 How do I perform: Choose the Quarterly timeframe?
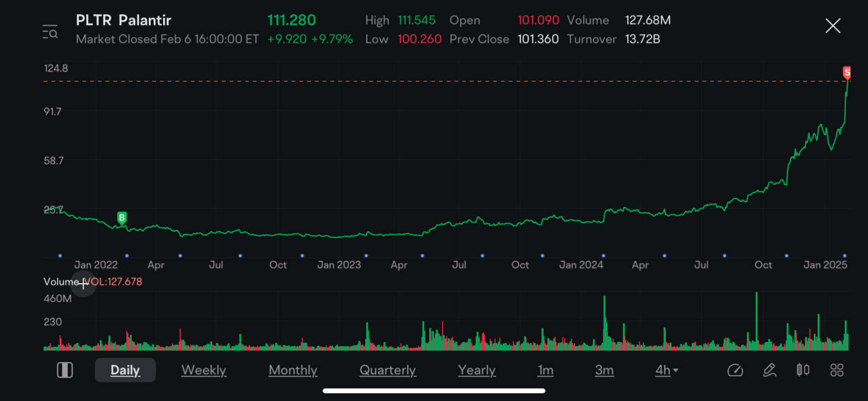tap(387, 370)
